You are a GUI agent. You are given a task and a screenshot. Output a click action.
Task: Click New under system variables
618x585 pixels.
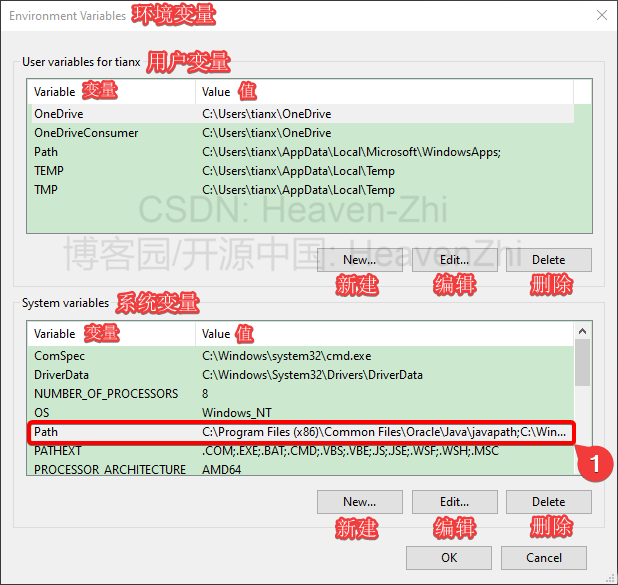359,502
